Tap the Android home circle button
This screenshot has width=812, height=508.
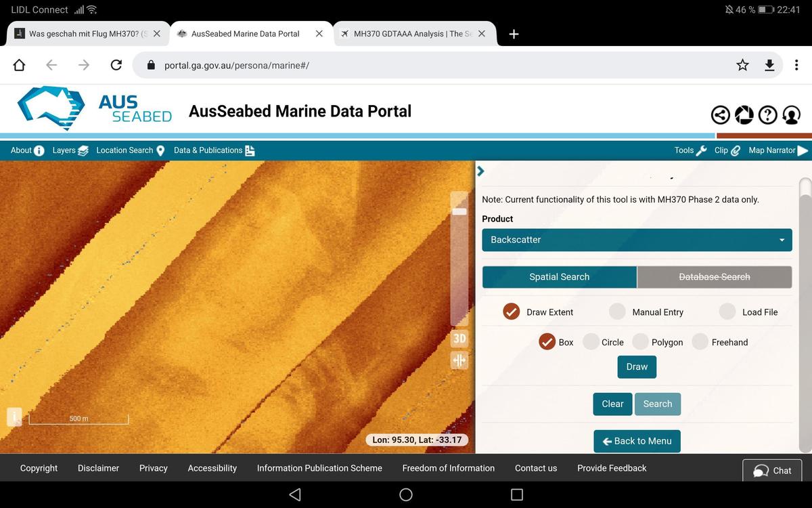[x=406, y=494]
